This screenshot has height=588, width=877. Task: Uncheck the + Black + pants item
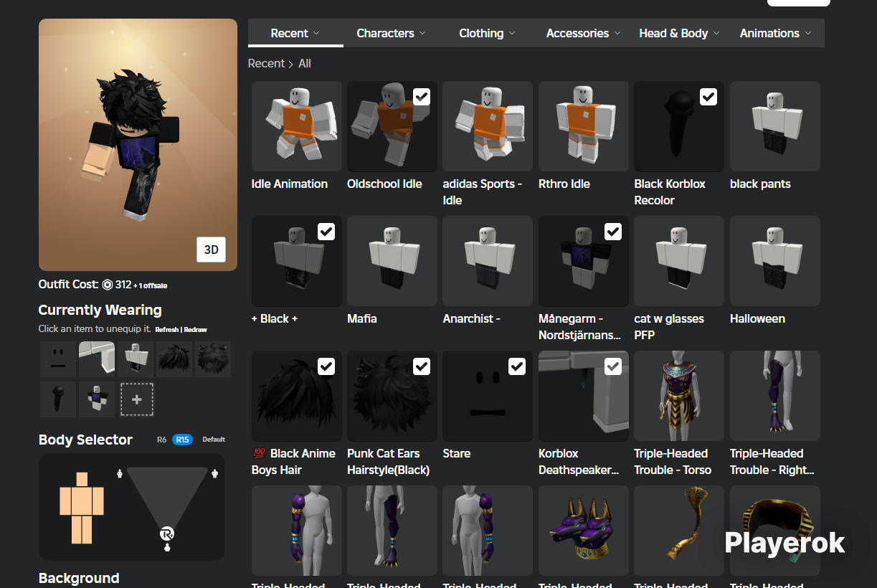[326, 232]
